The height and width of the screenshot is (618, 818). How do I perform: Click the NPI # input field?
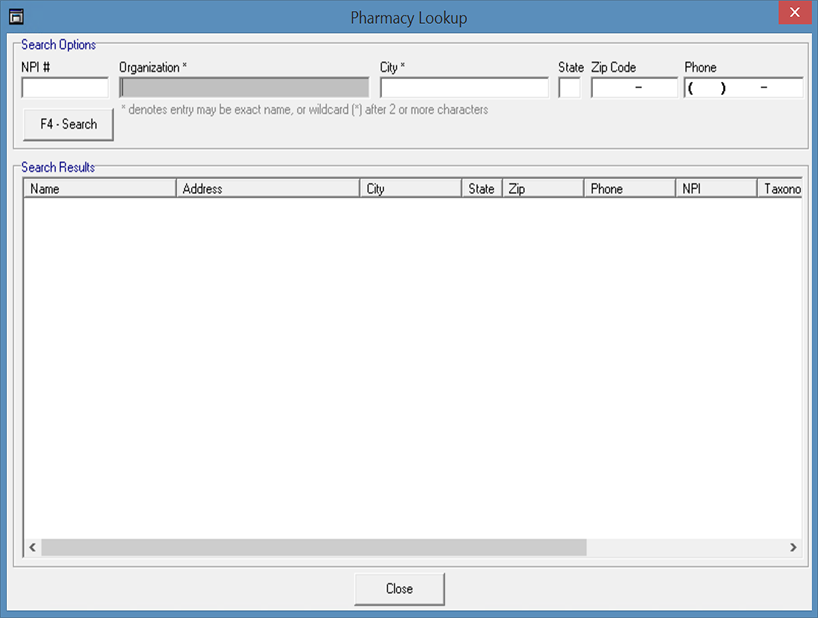(x=65, y=88)
